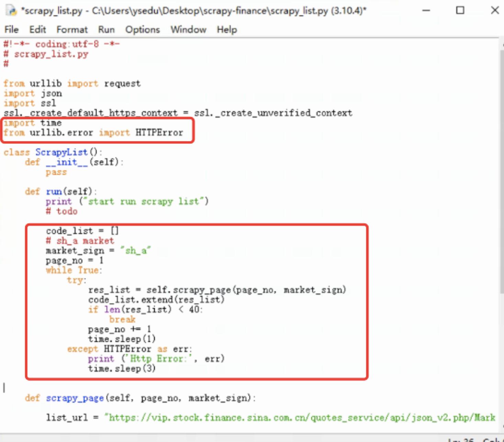Viewport: 504px width, 442px height.
Task: Open the Format menu
Action: pyautogui.click(x=72, y=30)
